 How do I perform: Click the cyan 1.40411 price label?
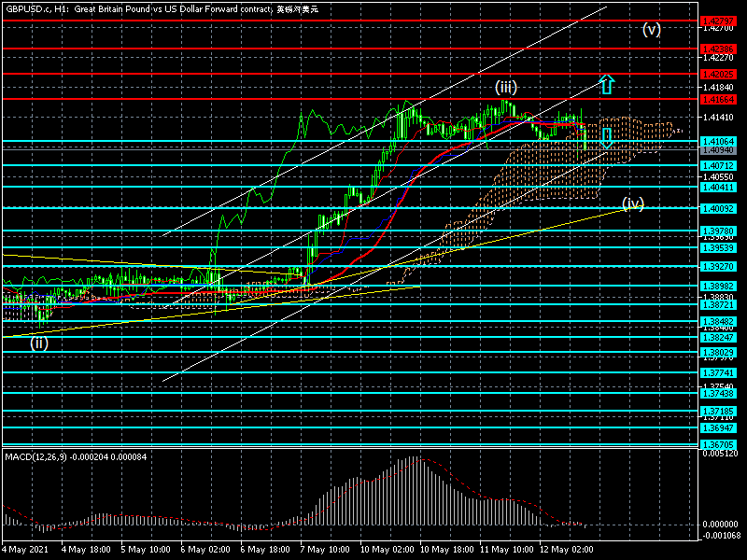pyautogui.click(x=718, y=188)
